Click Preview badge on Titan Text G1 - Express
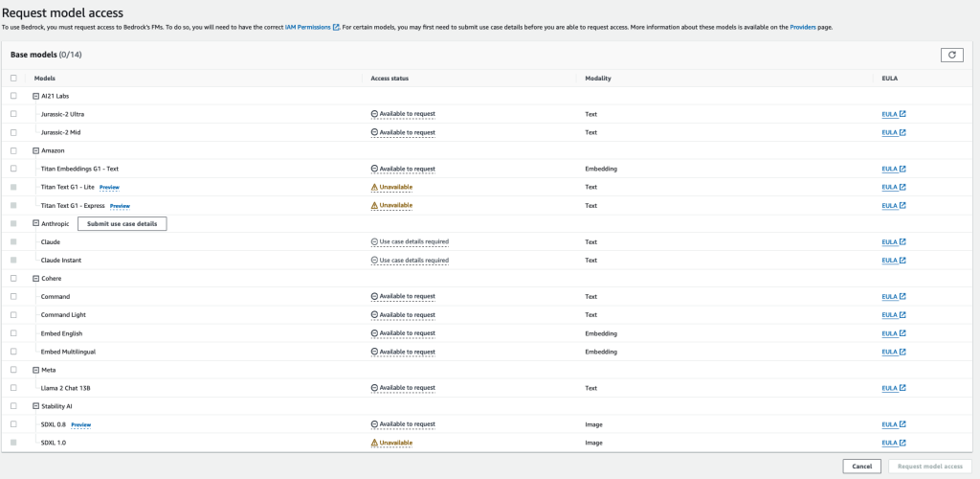The width and height of the screenshot is (980, 479). (x=120, y=206)
